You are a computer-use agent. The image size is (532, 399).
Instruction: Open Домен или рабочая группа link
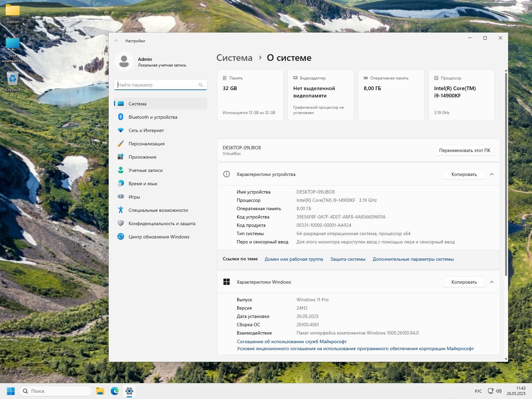(x=294, y=259)
